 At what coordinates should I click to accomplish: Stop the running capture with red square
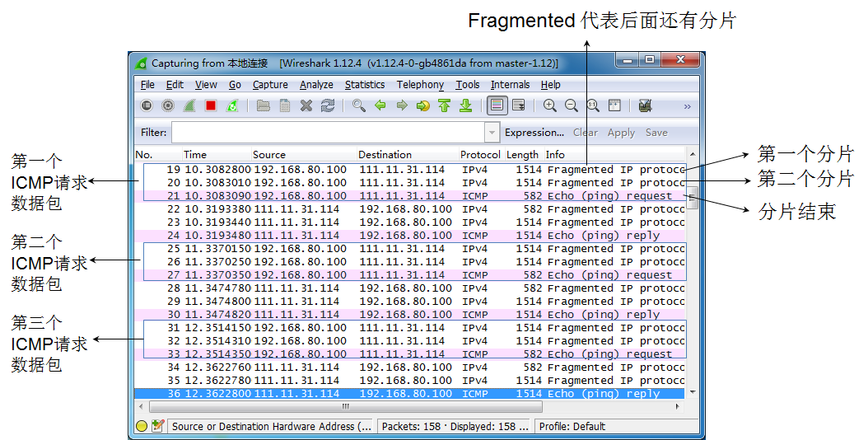point(210,105)
